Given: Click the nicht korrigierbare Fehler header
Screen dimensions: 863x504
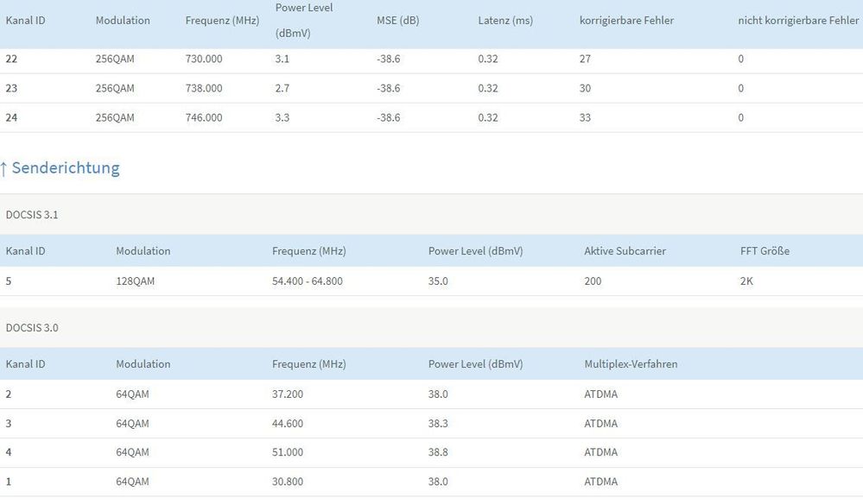Looking at the screenshot, I should click(798, 21).
